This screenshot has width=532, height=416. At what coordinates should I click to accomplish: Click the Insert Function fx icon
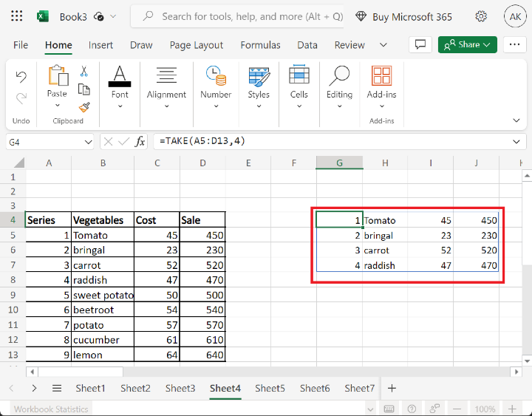click(140, 141)
